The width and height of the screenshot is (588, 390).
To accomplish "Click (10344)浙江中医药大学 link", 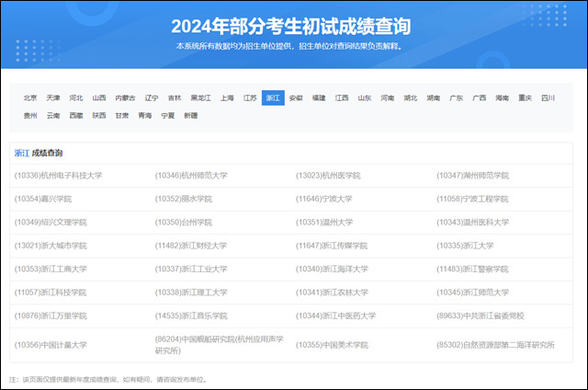I will (335, 315).
